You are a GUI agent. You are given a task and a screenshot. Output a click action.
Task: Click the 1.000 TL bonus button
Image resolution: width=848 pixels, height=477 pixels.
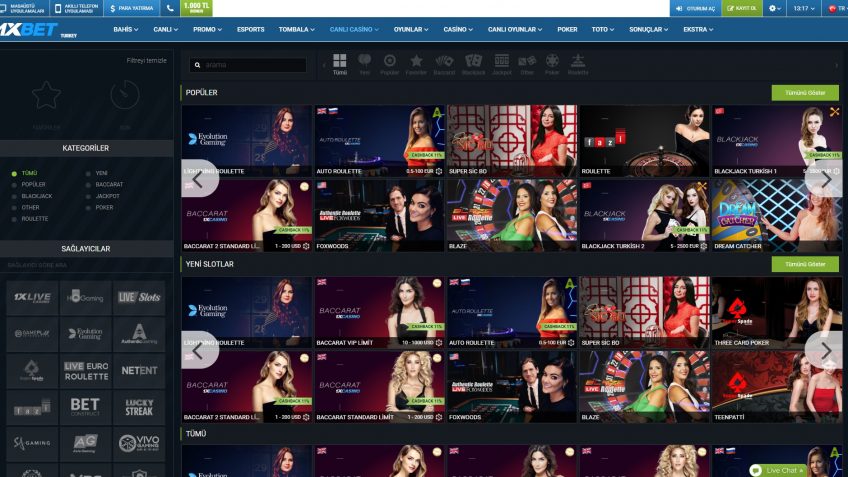pyautogui.click(x=196, y=8)
